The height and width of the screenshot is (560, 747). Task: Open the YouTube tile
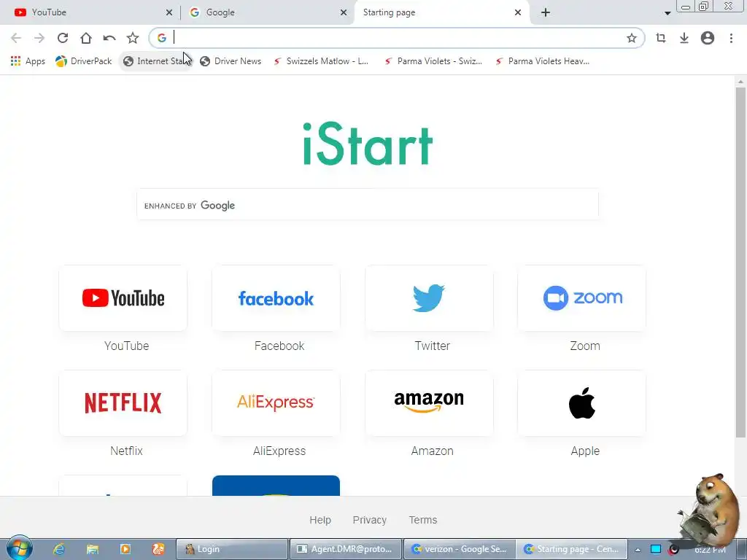[123, 298]
